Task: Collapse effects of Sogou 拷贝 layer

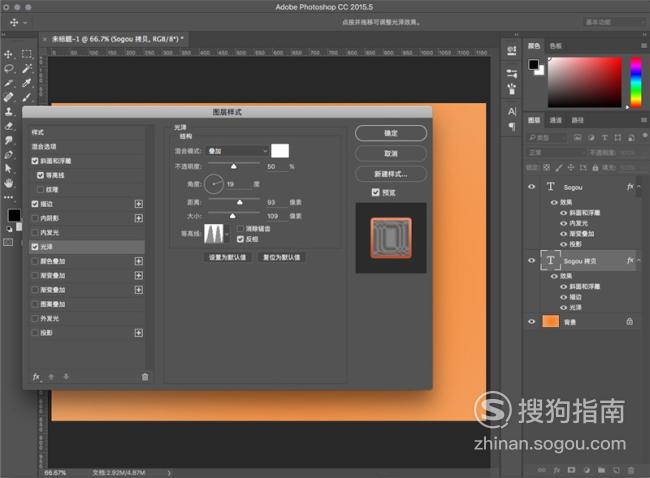Action: click(639, 261)
